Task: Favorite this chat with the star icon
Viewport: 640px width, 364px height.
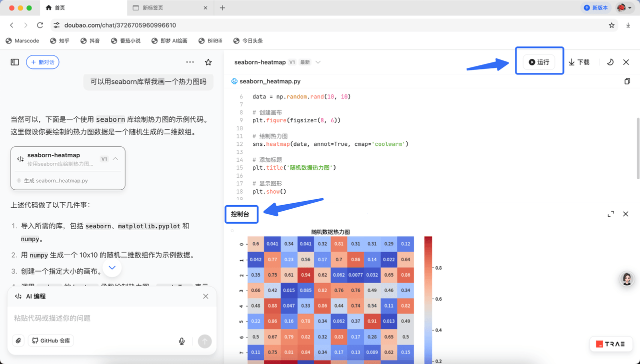Action: point(208,62)
